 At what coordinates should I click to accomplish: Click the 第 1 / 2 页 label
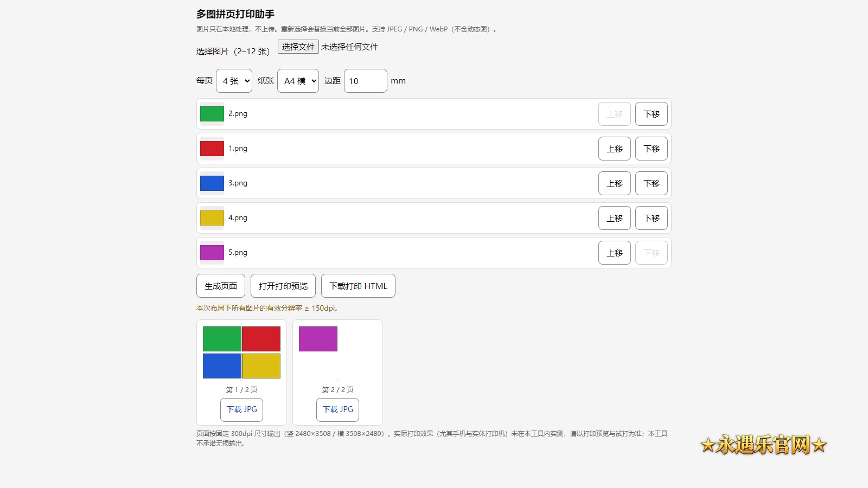241,389
